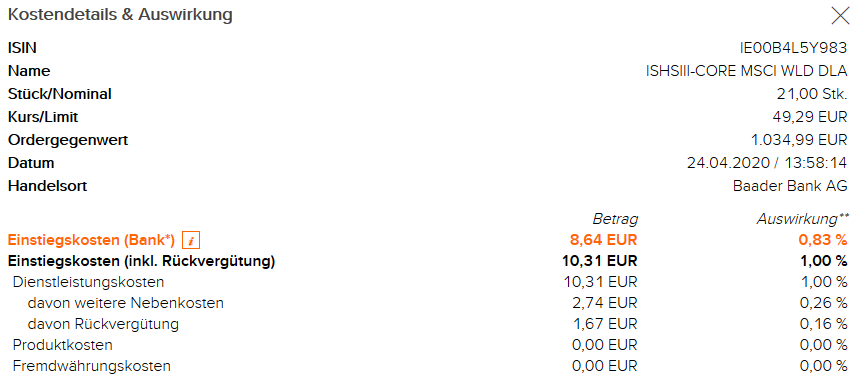Click the Auswirkung** column header
This screenshot has height=376, width=866.
coord(802,219)
